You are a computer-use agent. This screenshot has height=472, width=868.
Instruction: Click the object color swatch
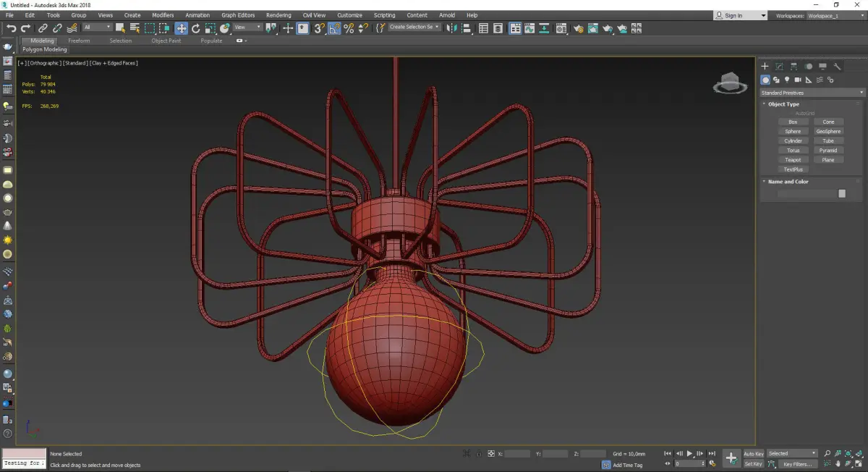click(841, 194)
